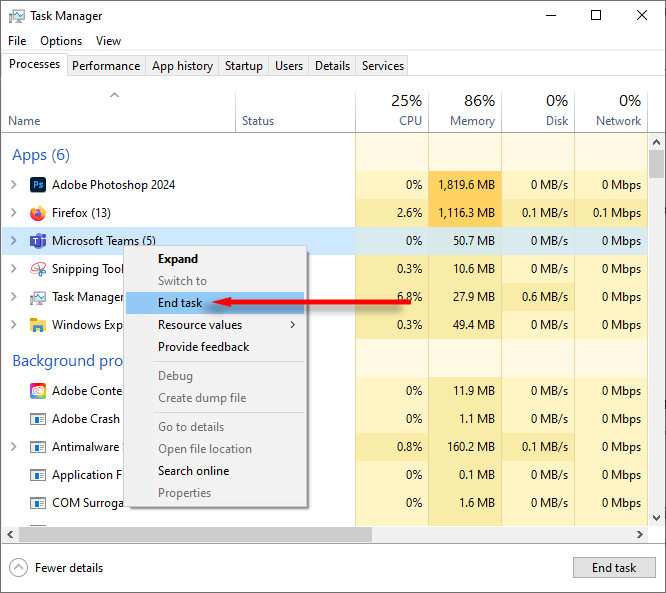Click the Firefox app icon
Image resolution: width=666 pixels, height=593 pixels.
38,213
